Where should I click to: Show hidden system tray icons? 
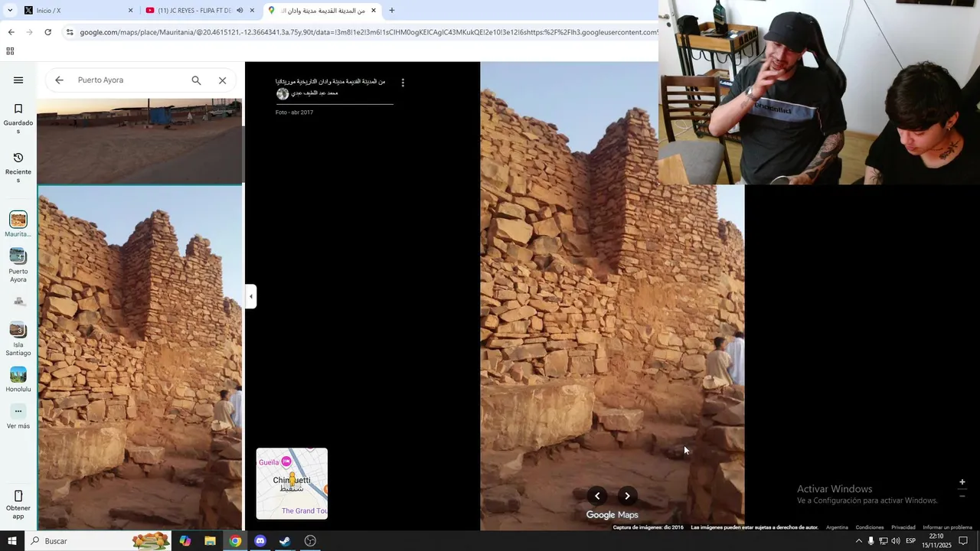pos(858,541)
